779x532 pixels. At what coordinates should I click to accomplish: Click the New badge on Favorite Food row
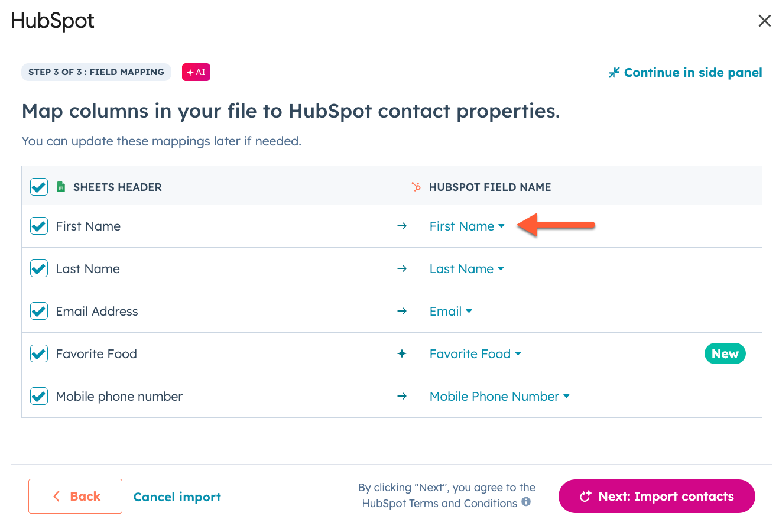(725, 353)
